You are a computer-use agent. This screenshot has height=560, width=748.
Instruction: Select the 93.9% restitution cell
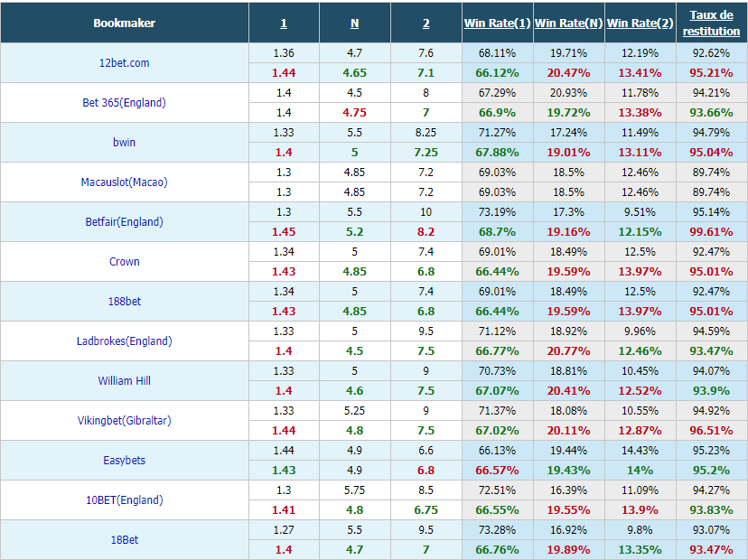tap(711, 391)
